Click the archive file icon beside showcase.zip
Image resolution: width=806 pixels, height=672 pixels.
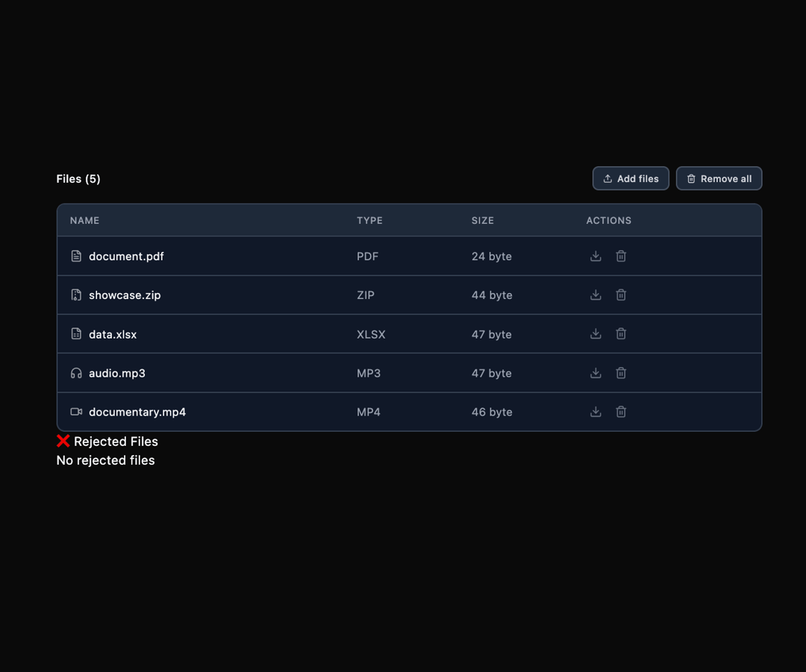coord(76,295)
